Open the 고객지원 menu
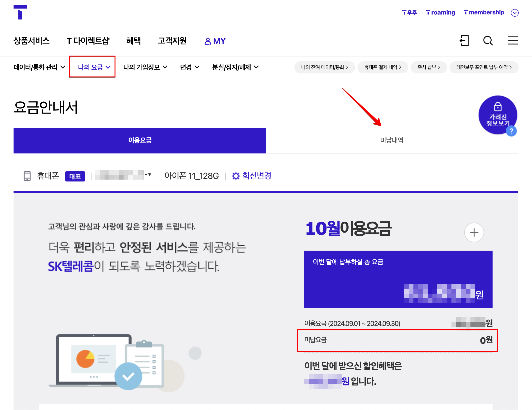This screenshot has width=532, height=410. pos(172,41)
